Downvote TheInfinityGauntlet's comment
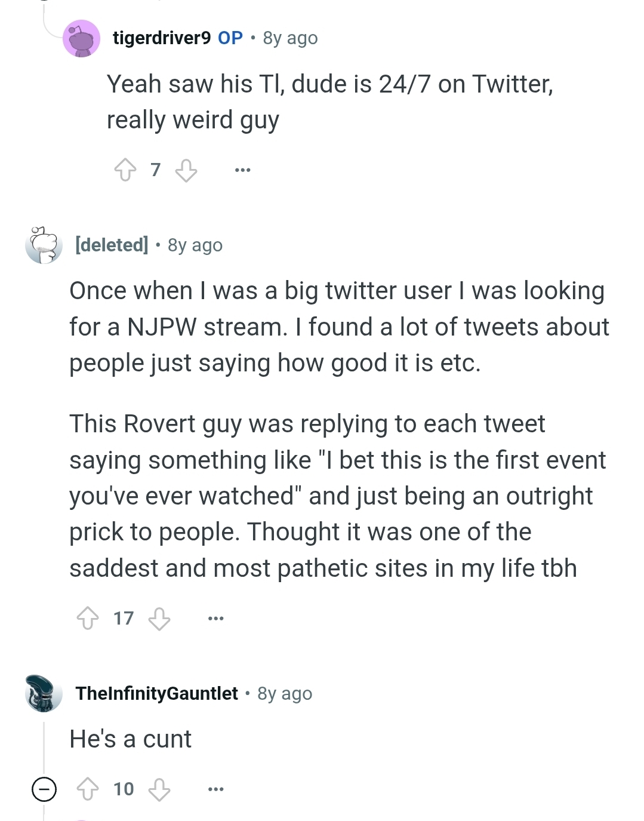The height and width of the screenshot is (821, 644). (x=159, y=789)
